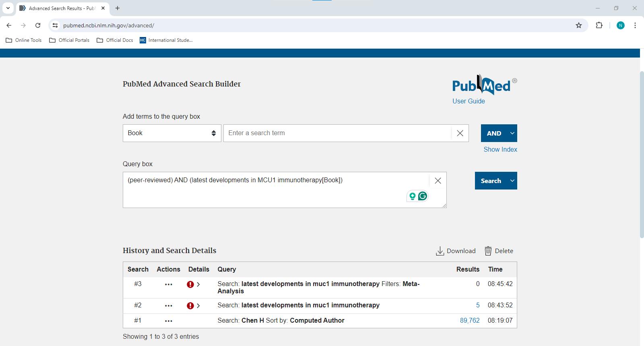Click the Showing 1 to 3 of 3 entries text
The height and width of the screenshot is (346, 644).
tap(161, 337)
